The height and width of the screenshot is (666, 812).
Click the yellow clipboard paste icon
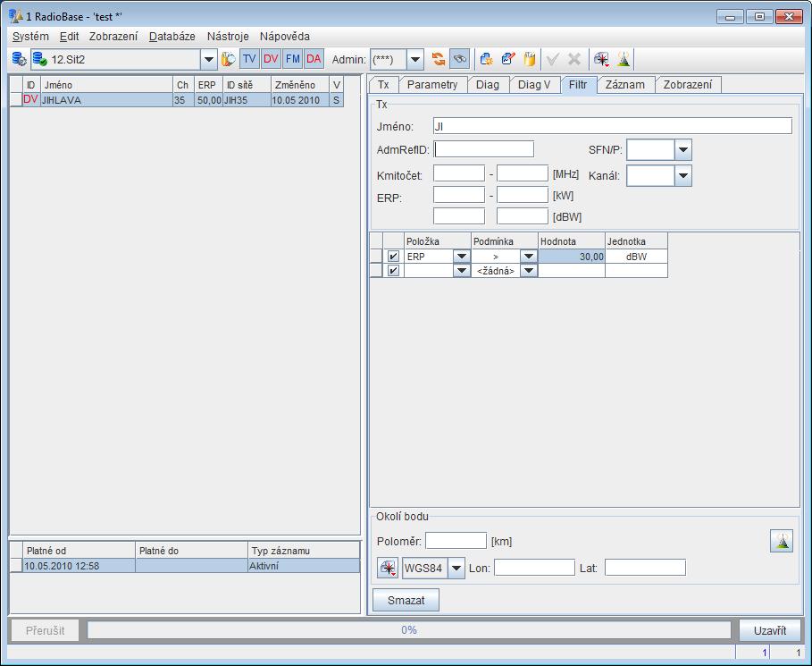530,59
